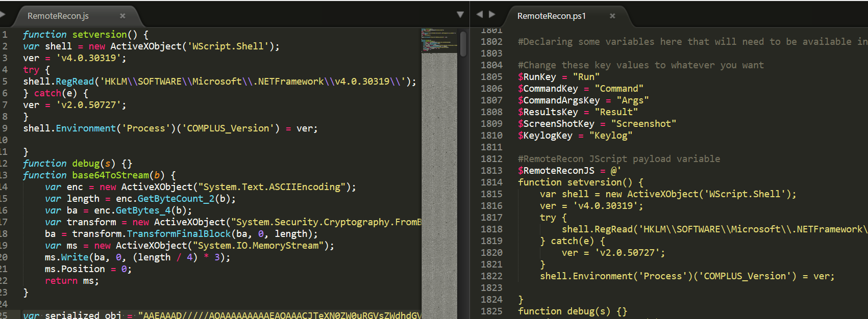Switch to the RemoteRecon.ps1 tab

click(552, 16)
